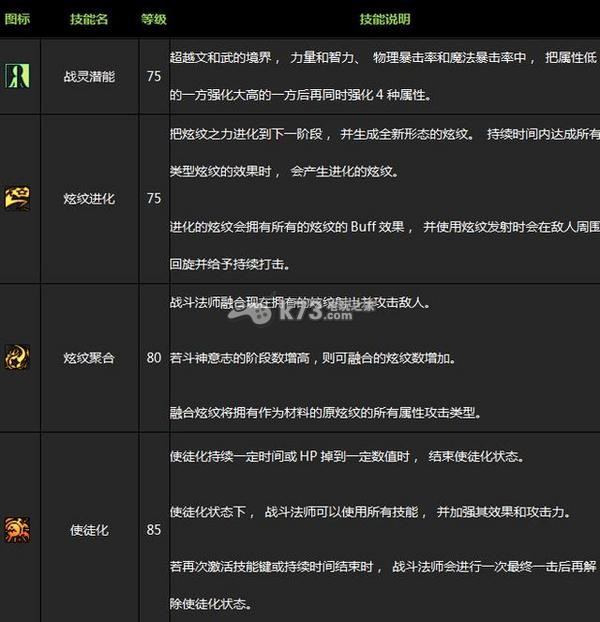Select the skill name 使徒化
Viewport: 600px width, 622px height.
tap(89, 530)
